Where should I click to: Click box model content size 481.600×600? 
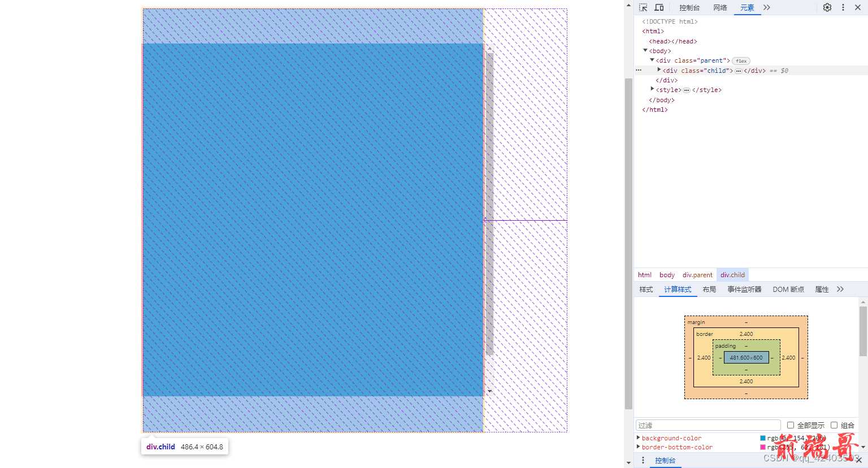tap(746, 357)
